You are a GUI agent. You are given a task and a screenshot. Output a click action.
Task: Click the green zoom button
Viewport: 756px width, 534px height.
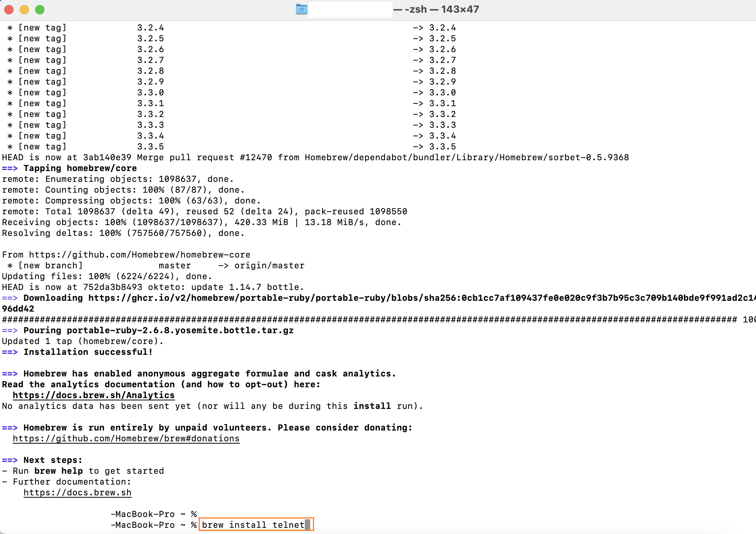coord(40,9)
